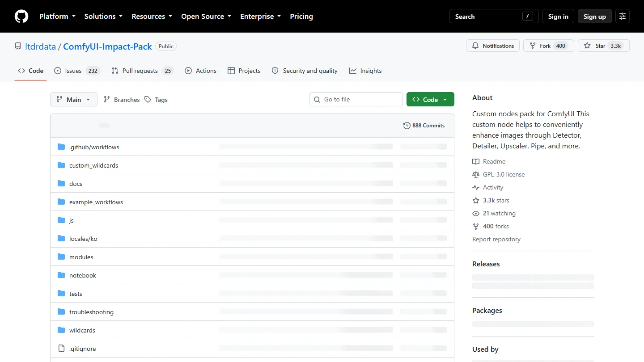The width and height of the screenshot is (644, 362).
Task: Open the custom_wildcards folder name
Action: pyautogui.click(x=94, y=165)
